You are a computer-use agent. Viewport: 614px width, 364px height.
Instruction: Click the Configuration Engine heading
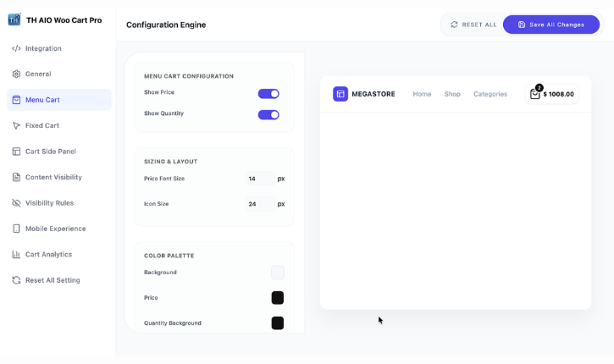tap(166, 25)
